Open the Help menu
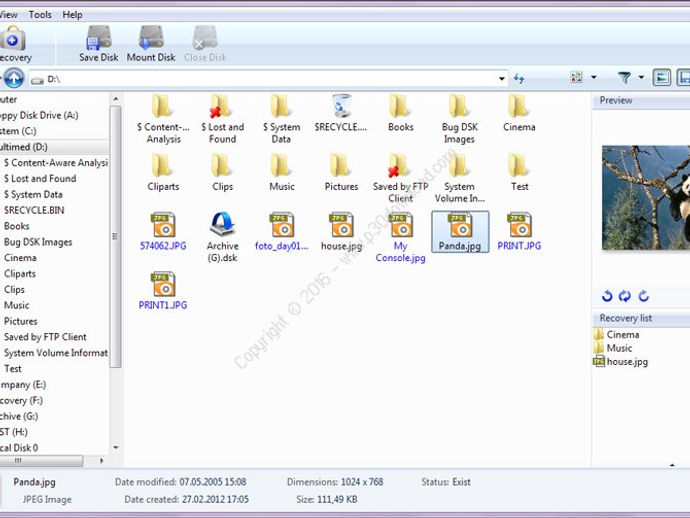690x518 pixels. (72, 15)
